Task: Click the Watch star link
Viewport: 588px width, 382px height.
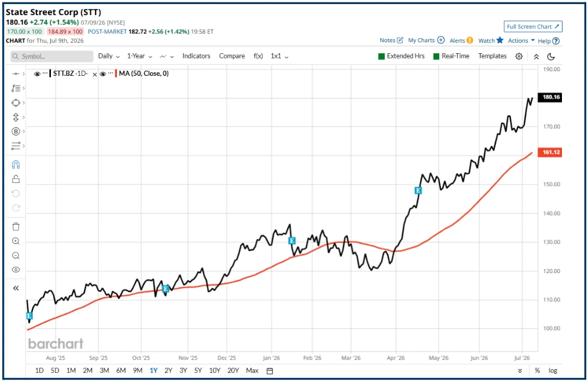Action: [x=491, y=40]
